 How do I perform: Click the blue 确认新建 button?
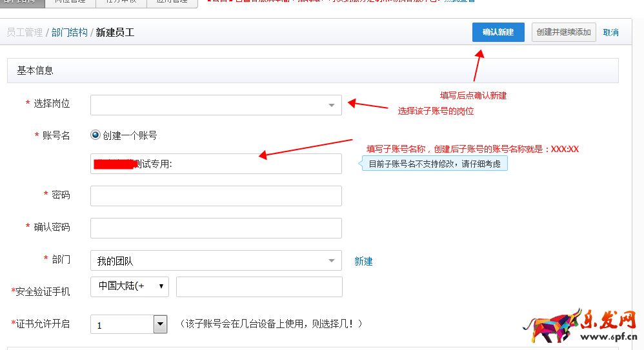pyautogui.click(x=498, y=32)
